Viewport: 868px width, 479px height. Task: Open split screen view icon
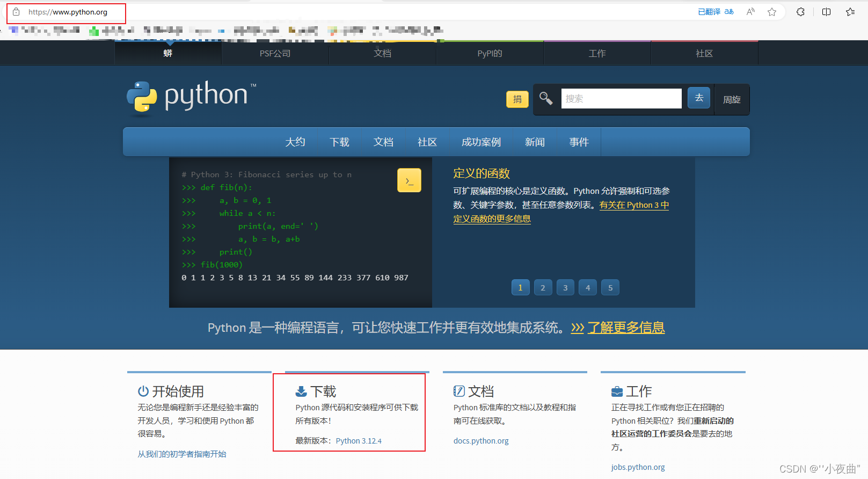pos(827,12)
